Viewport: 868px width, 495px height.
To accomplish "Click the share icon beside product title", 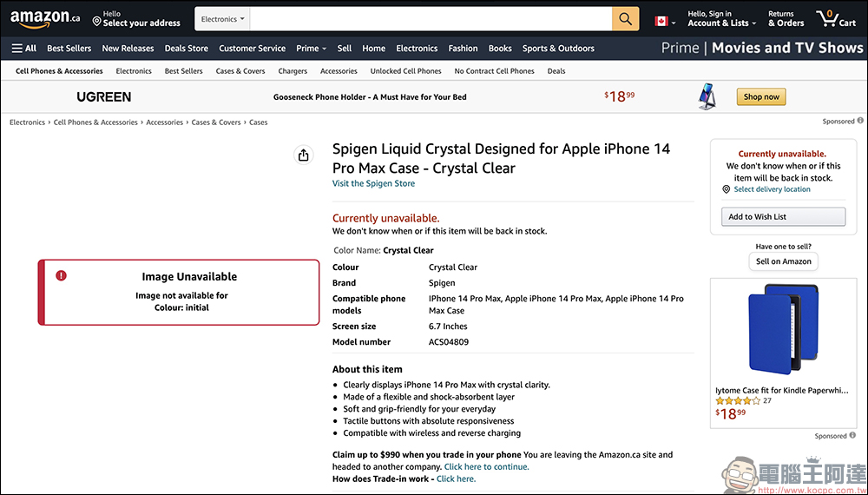I will (x=303, y=155).
